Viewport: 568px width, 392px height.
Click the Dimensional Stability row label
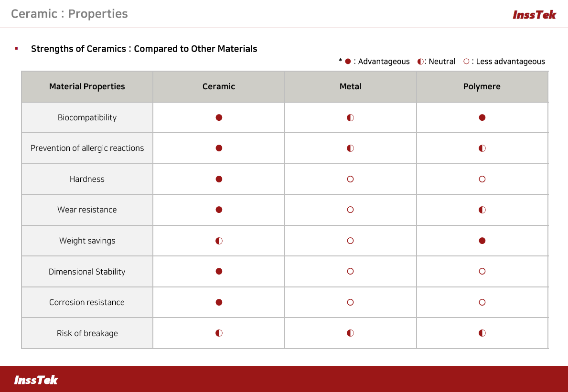pos(87,272)
